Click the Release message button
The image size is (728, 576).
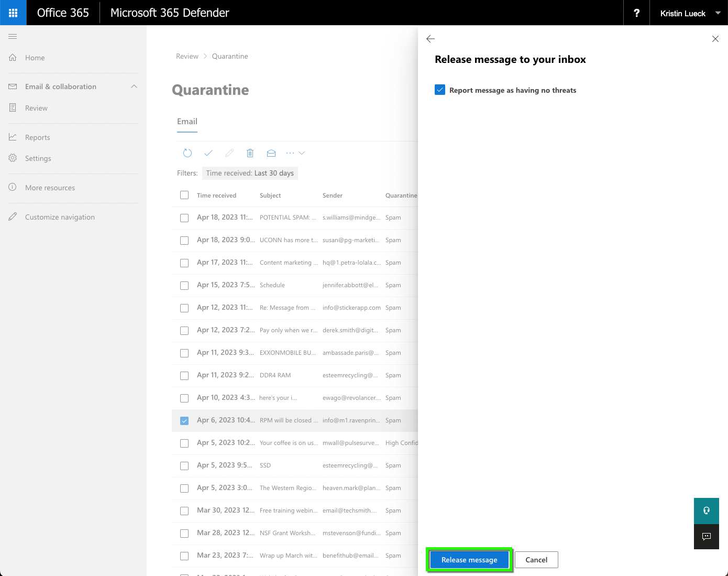pyautogui.click(x=469, y=559)
